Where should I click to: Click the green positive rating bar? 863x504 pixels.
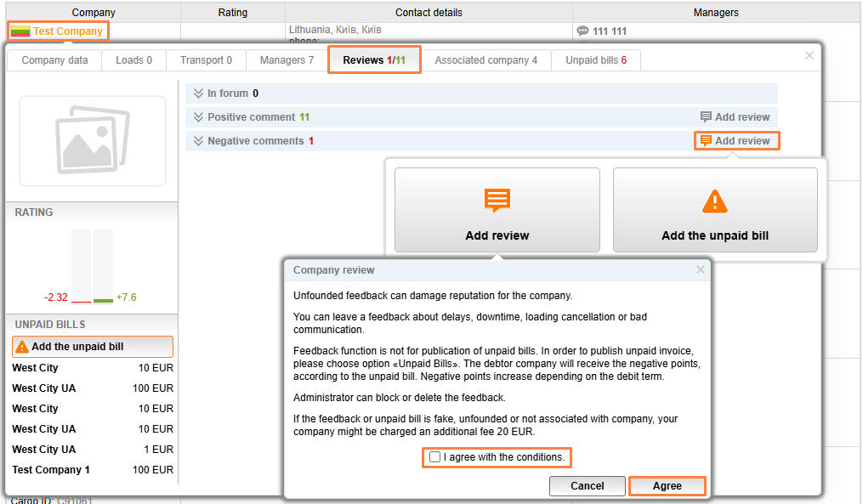coord(103,299)
